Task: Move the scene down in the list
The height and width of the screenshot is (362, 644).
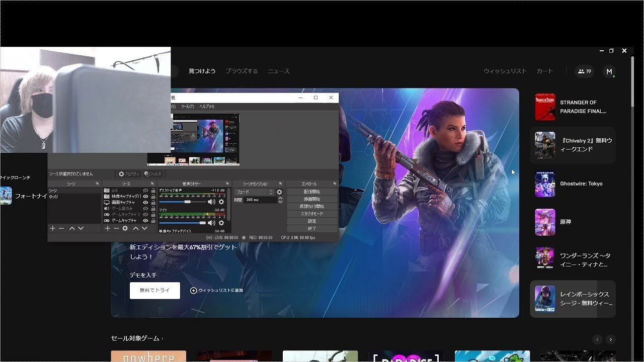Action: [80, 228]
